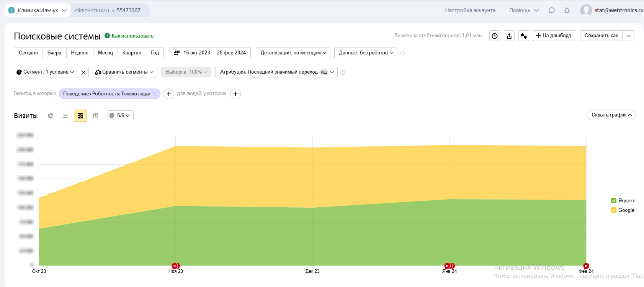Switch to the column chart view
The width and height of the screenshot is (644, 287).
tap(95, 116)
